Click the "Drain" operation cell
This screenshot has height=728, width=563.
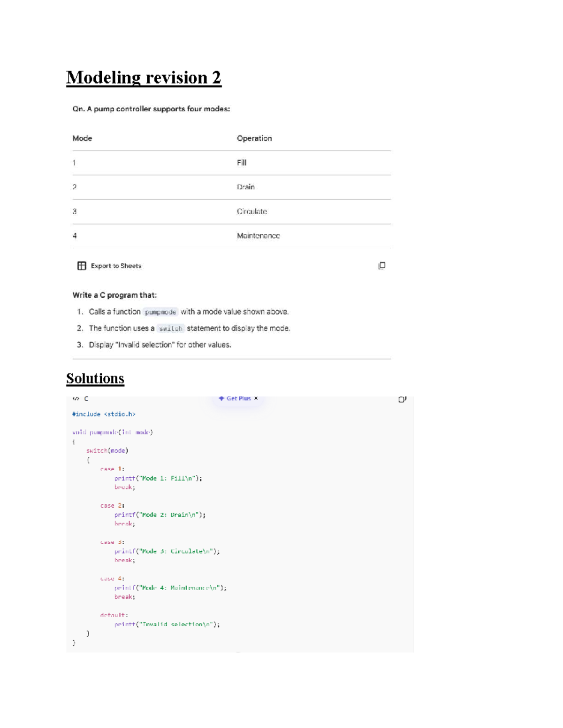click(246, 187)
